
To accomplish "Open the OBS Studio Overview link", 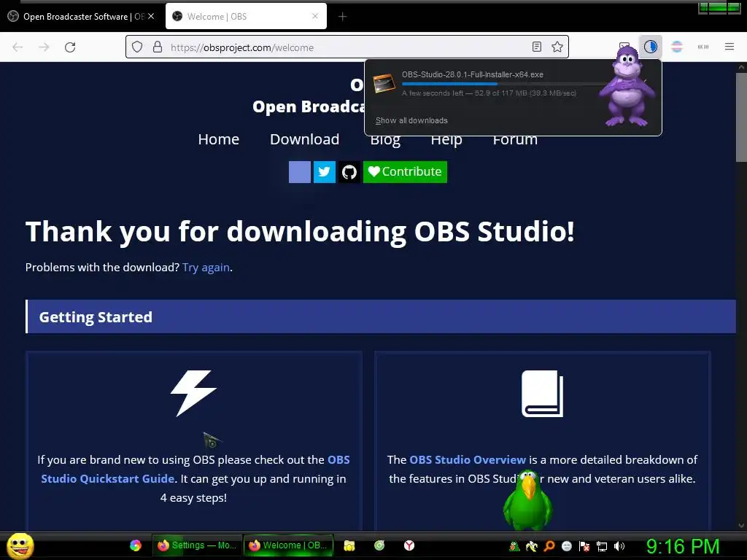I will [x=468, y=459].
